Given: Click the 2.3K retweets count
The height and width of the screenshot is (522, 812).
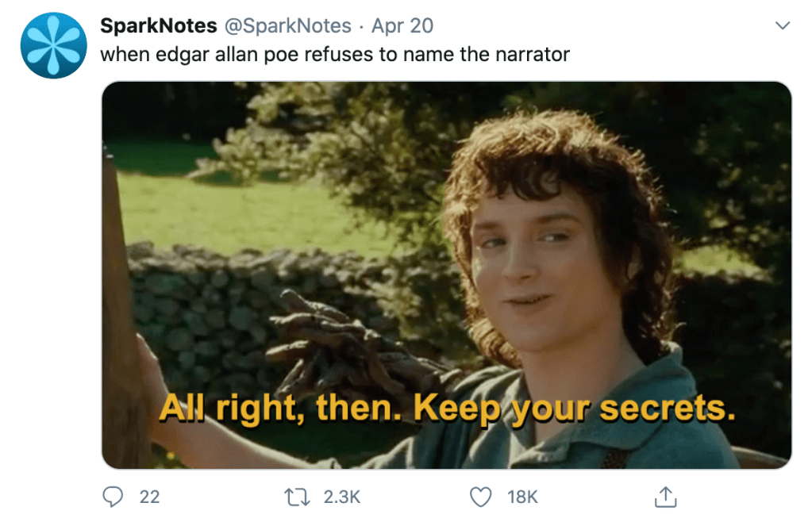Looking at the screenshot, I should pos(342,497).
